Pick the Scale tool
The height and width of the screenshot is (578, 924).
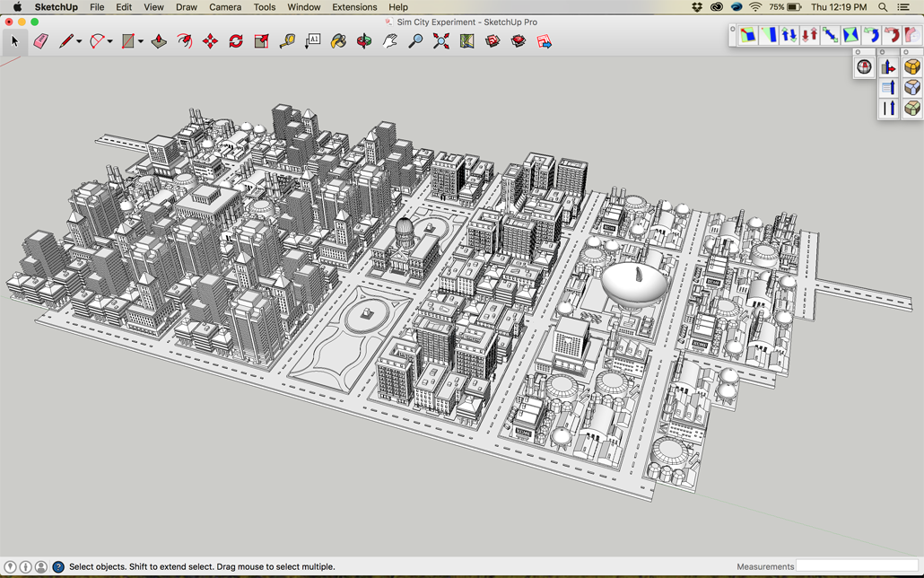click(261, 41)
